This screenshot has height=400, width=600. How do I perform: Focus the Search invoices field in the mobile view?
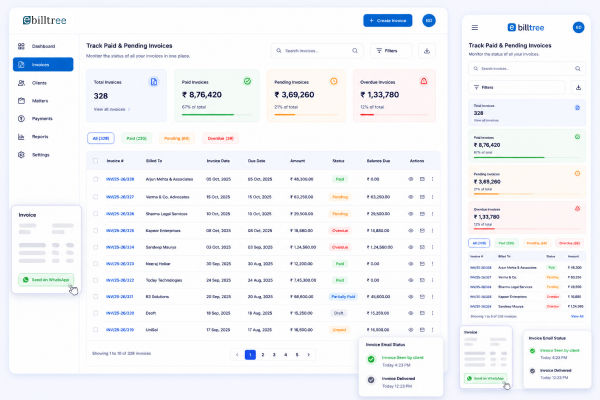click(x=527, y=69)
